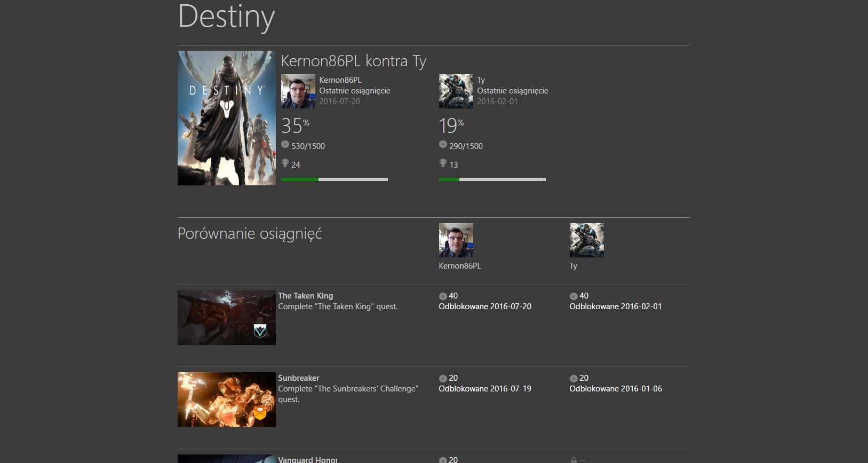The height and width of the screenshot is (463, 868).
Task: Click your gamerscore icon for Sunbreaker
Action: pos(574,379)
